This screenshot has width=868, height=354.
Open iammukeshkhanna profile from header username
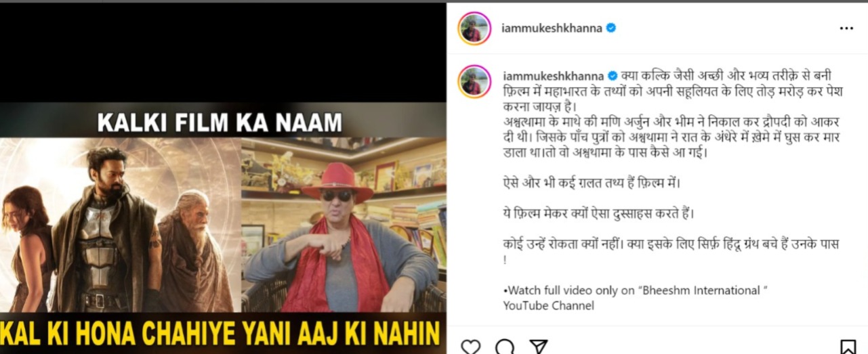click(x=552, y=28)
